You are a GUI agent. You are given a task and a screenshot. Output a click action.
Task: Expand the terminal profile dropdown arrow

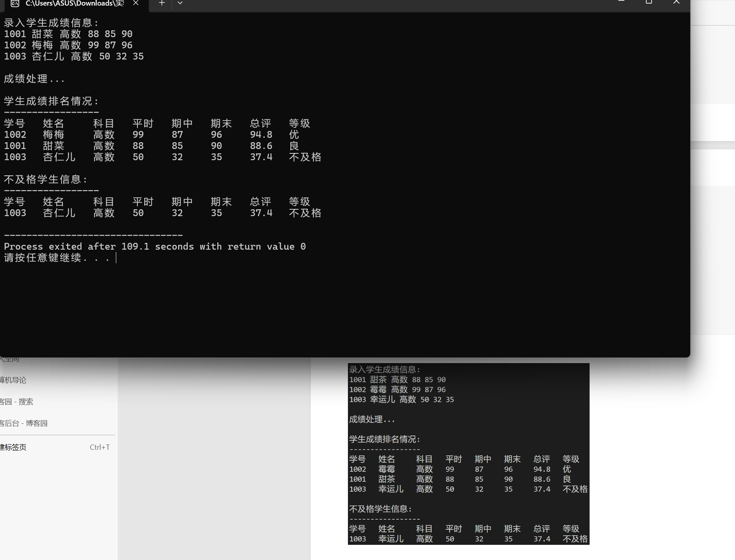click(x=180, y=3)
